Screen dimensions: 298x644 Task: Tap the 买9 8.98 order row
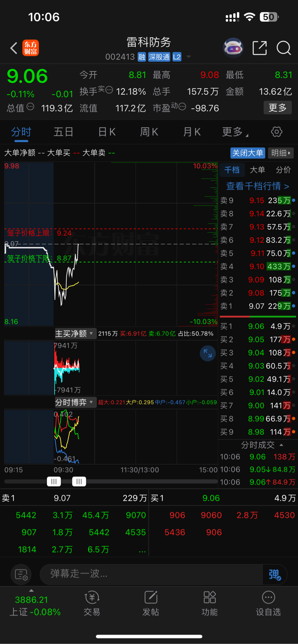(x=258, y=432)
